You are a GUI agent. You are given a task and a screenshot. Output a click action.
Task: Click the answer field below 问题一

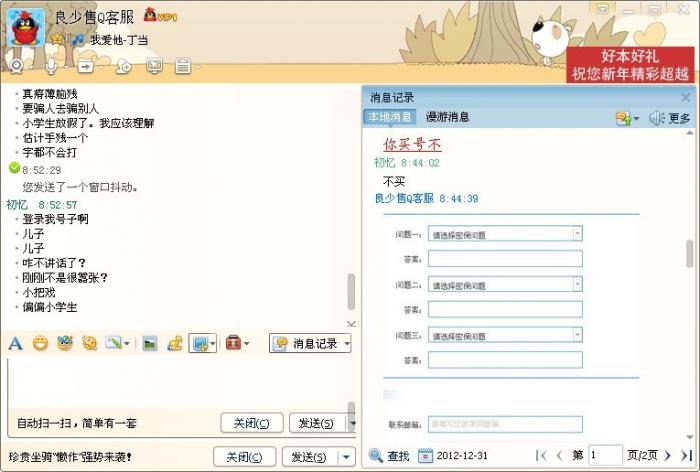tap(505, 259)
